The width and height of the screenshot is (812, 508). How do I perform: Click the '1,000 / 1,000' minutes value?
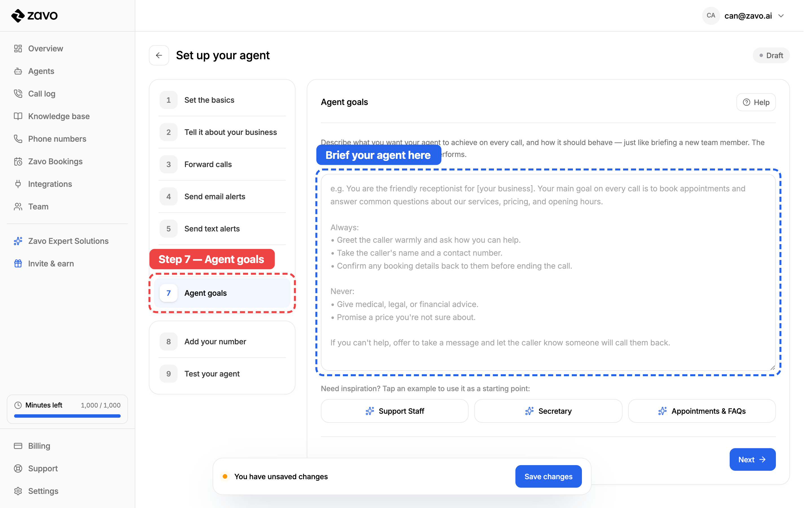point(101,405)
